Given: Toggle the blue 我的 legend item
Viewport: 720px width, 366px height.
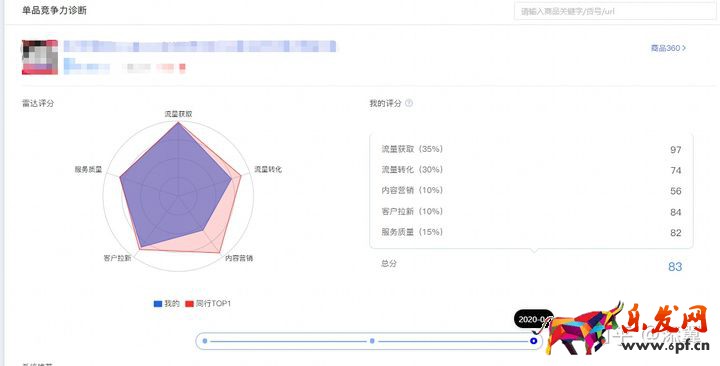Looking at the screenshot, I should pos(167,304).
